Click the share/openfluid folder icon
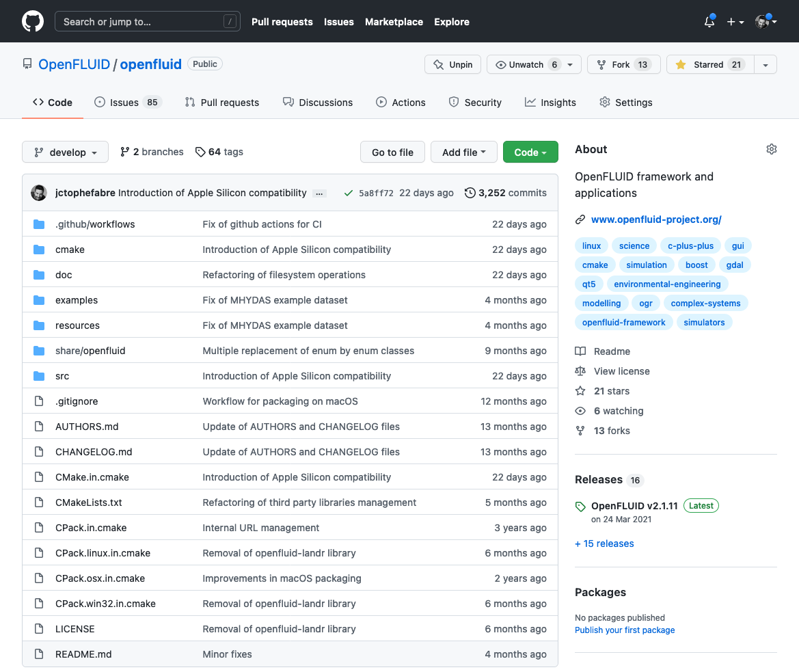799x672 pixels. tap(39, 351)
